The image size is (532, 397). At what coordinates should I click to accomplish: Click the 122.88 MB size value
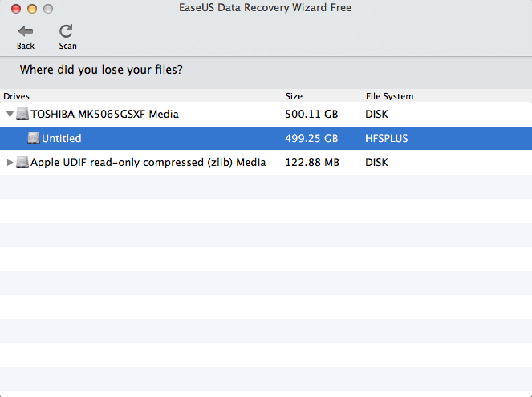point(312,162)
